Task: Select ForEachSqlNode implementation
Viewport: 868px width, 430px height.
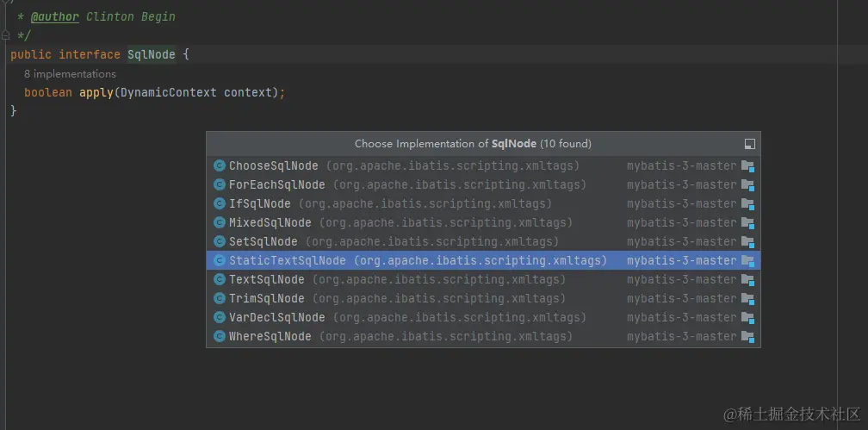Action: [483, 184]
